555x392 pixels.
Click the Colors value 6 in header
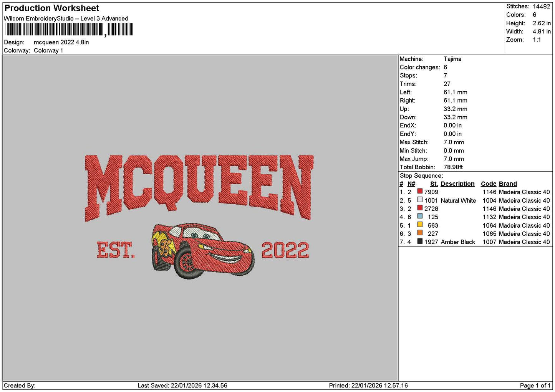(x=534, y=15)
